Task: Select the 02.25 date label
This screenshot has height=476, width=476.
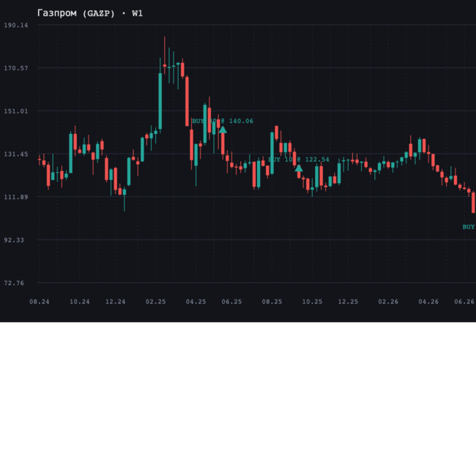Action: coord(156,302)
